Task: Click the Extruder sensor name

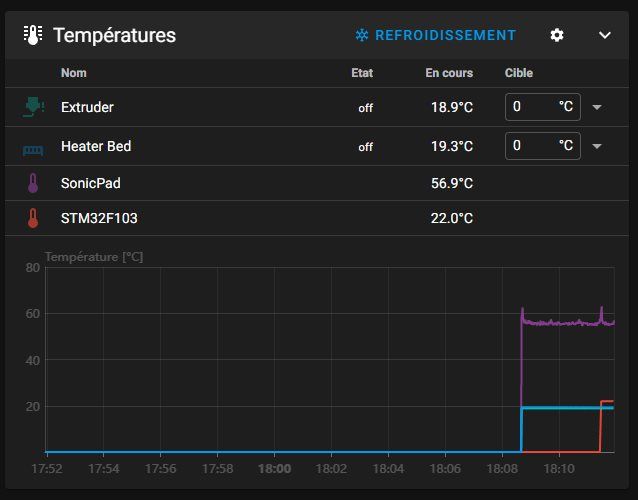Action: [87, 107]
